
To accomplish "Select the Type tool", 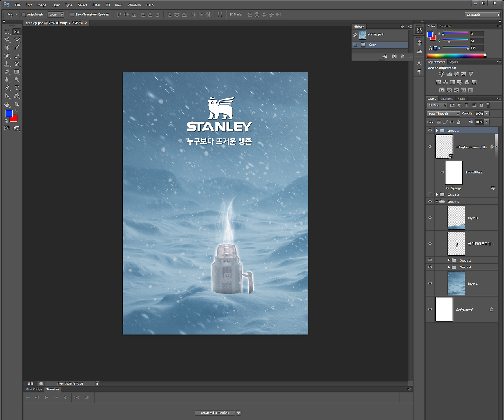I will 17,88.
